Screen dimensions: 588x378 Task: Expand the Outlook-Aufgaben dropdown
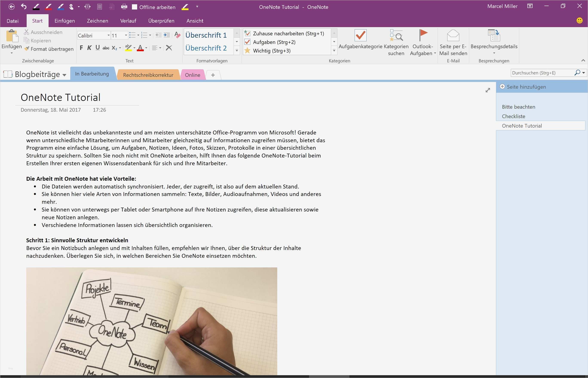point(435,53)
